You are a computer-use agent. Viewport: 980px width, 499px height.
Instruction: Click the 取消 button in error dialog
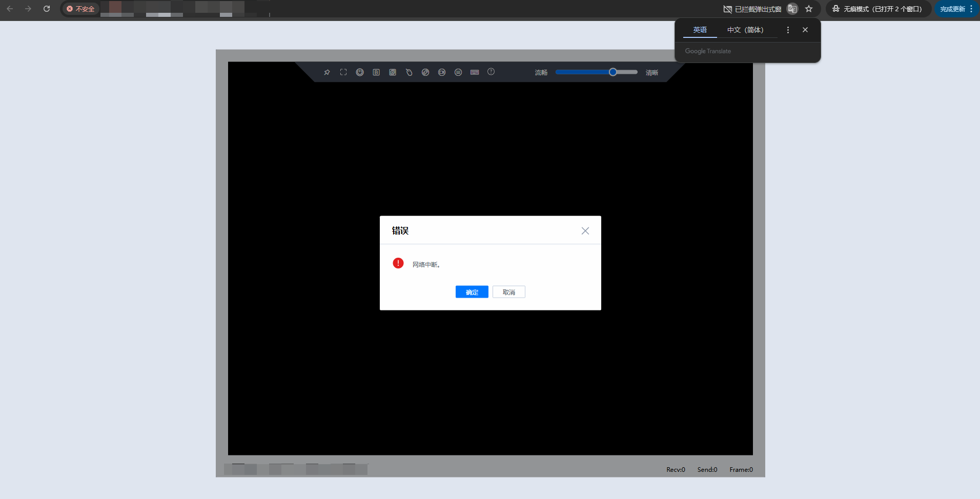[x=508, y=292]
